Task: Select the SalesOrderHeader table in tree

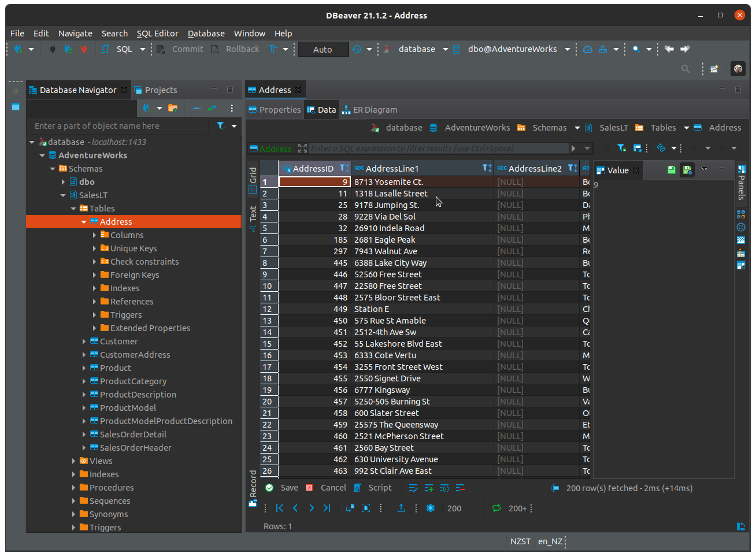Action: 135,448
